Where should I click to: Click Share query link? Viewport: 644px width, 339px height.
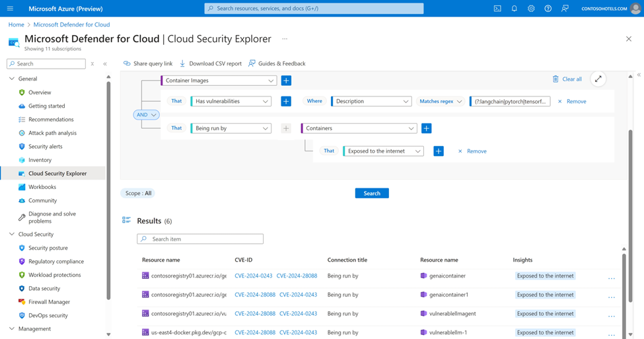click(148, 63)
